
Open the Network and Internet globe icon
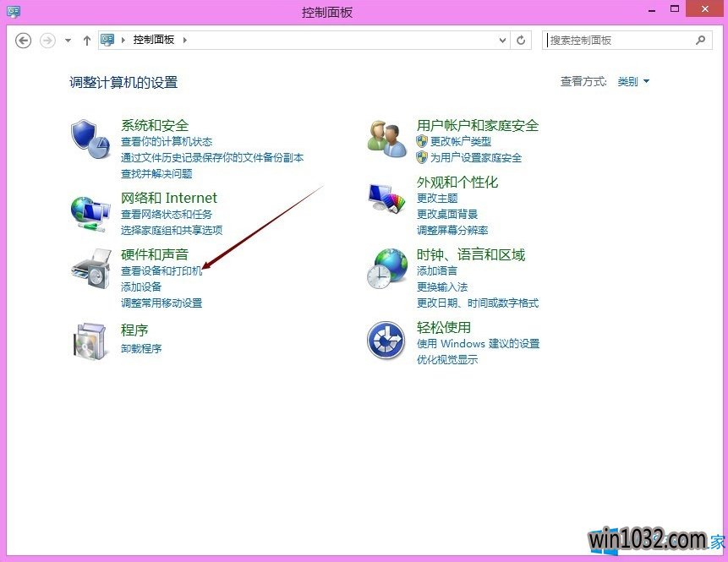90,213
